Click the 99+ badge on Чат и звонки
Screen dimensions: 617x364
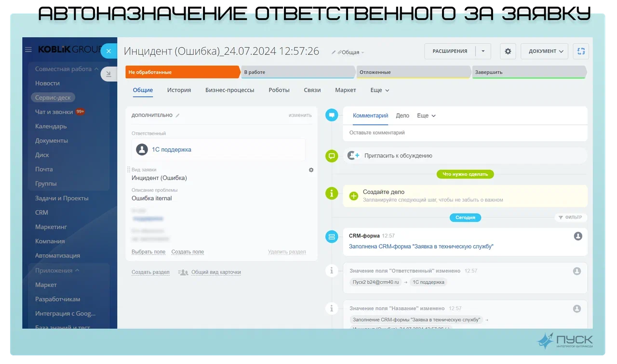[80, 112]
